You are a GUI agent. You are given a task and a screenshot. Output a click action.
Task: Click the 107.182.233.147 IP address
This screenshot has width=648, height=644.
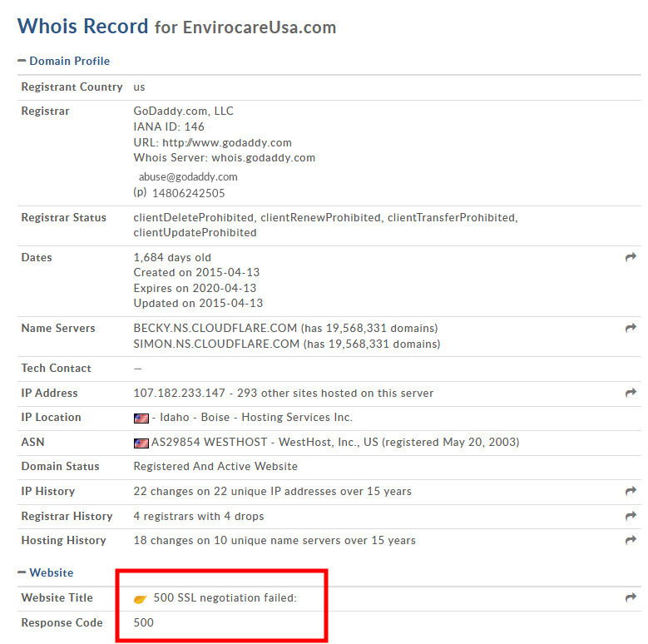(177, 393)
